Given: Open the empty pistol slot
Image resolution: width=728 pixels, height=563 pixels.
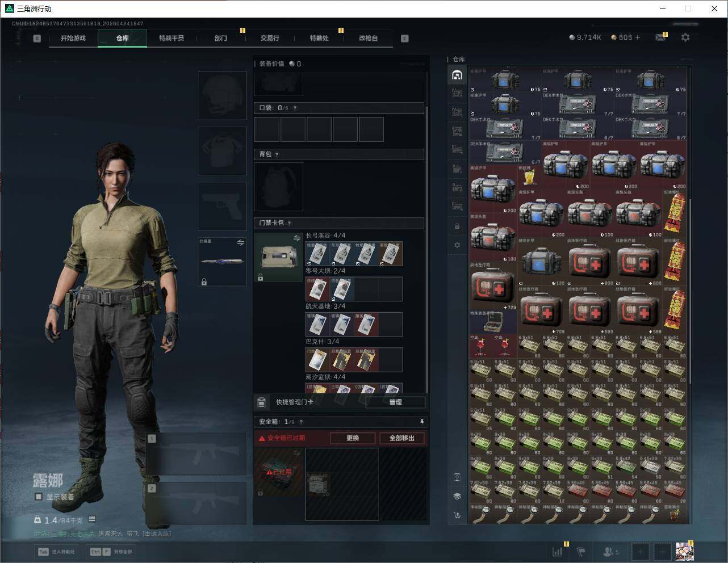Looking at the screenshot, I should tap(222, 206).
